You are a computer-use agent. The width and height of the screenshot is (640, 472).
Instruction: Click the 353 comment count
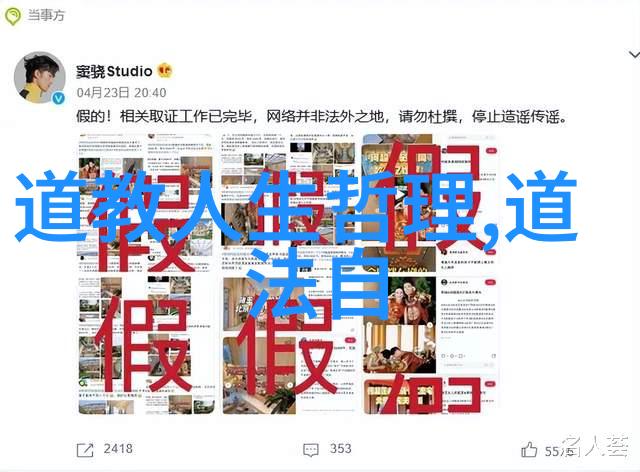[x=340, y=449]
